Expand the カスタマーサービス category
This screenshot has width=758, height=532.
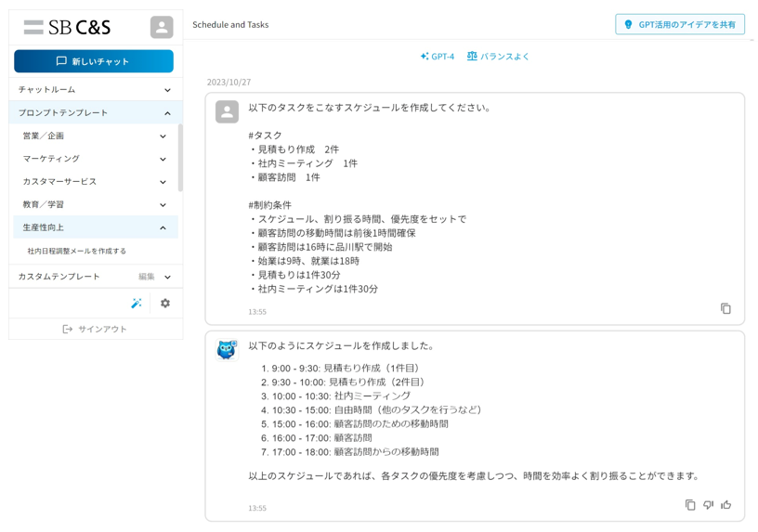pos(96,182)
